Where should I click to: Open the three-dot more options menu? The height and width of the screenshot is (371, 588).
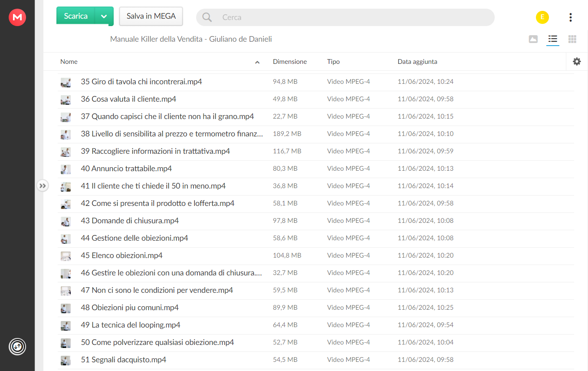click(570, 17)
